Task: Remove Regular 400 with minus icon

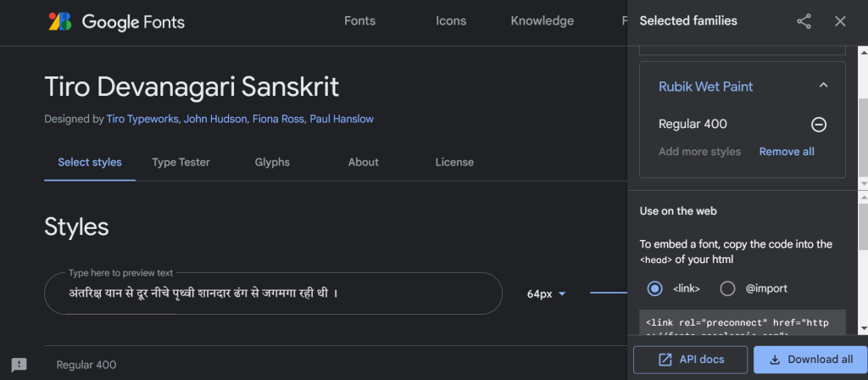Action: [x=819, y=125]
